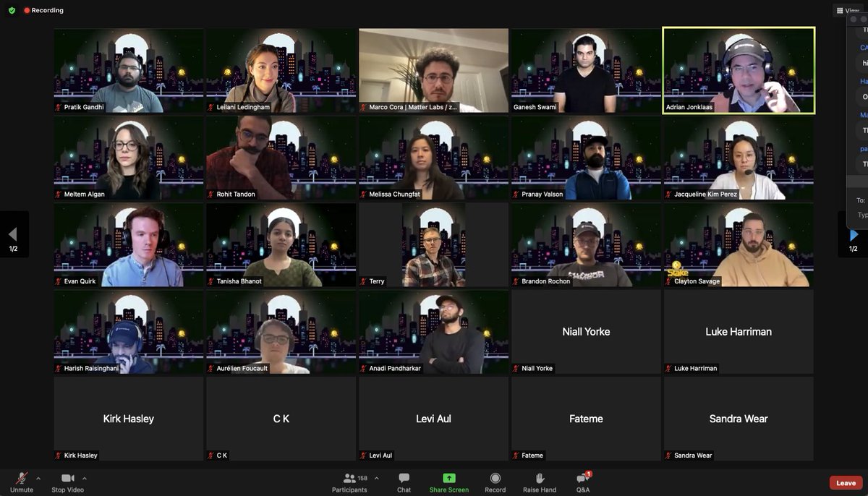Click the 1/2 page indicator under left arrow

coord(13,249)
